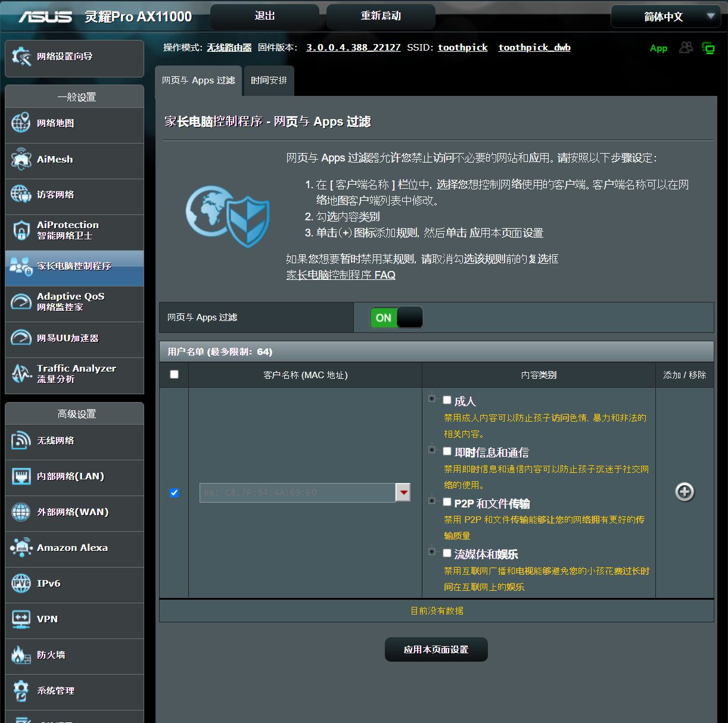Screen dimensions: 728x723
Task: Click the IPv6 icon
Action: pyautogui.click(x=21, y=584)
